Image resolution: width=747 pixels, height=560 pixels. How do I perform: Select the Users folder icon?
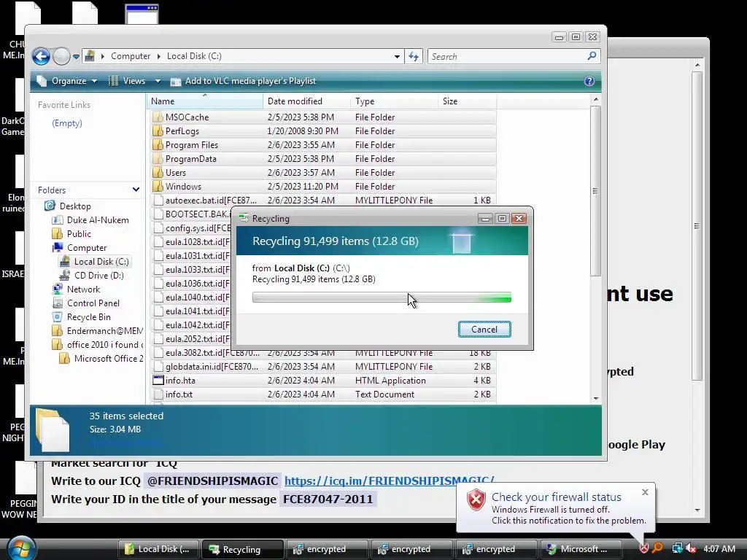tap(158, 172)
